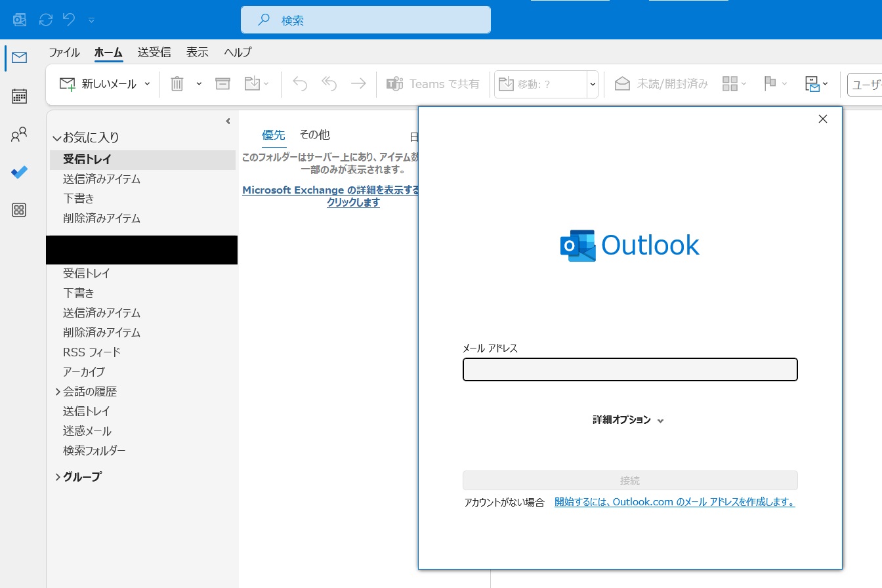Click the Undo arrow in title bar
The height and width of the screenshot is (588, 882).
click(69, 20)
